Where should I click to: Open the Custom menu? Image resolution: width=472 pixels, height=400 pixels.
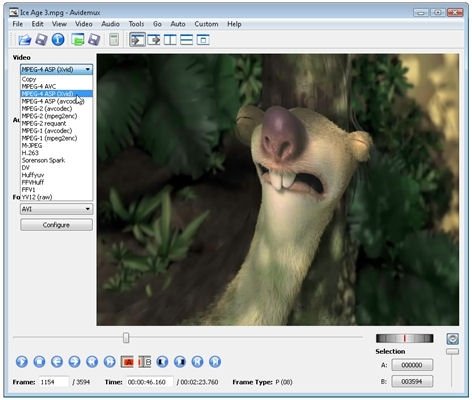click(x=206, y=24)
